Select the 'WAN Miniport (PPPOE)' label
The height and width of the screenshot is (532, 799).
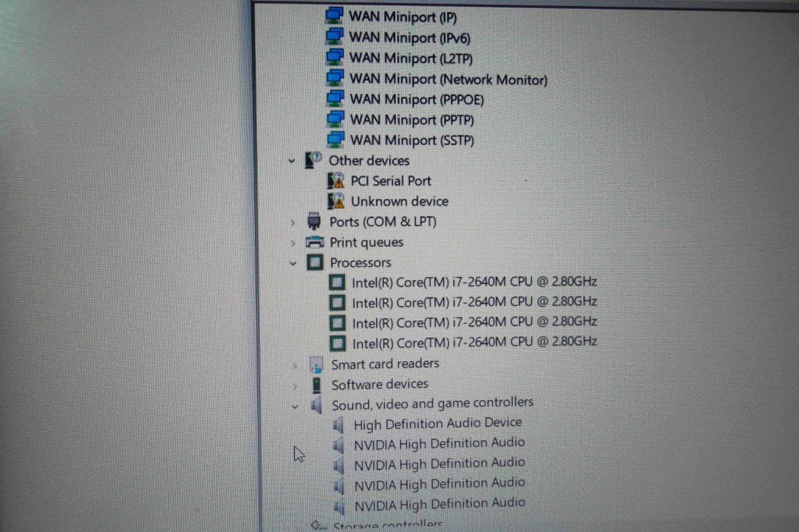417,99
